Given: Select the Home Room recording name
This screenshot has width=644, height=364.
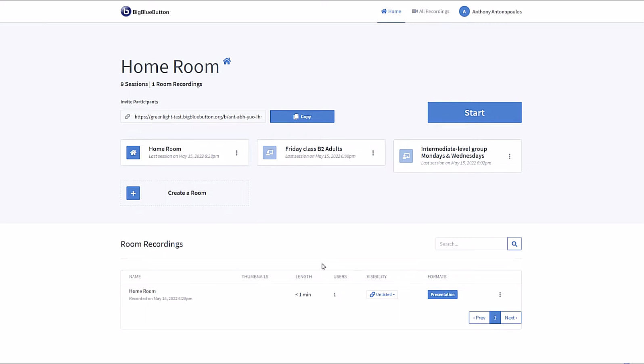Looking at the screenshot, I should coord(142,291).
